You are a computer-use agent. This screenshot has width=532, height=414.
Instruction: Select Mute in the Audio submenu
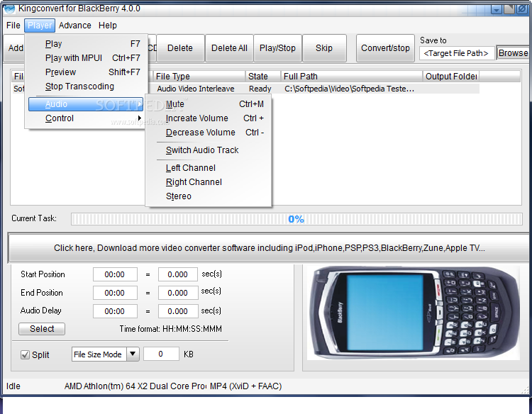209,104
